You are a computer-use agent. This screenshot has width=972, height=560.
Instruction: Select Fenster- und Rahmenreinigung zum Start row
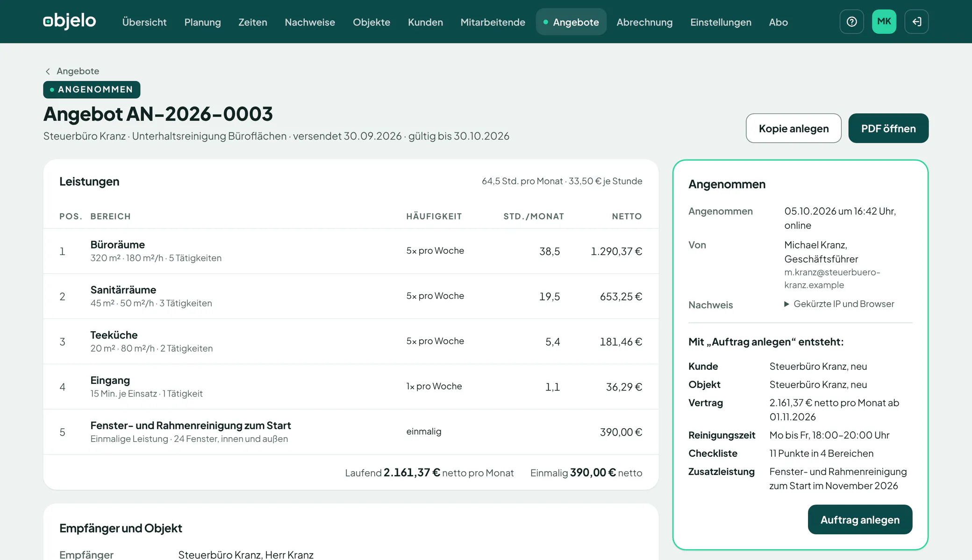(x=351, y=432)
